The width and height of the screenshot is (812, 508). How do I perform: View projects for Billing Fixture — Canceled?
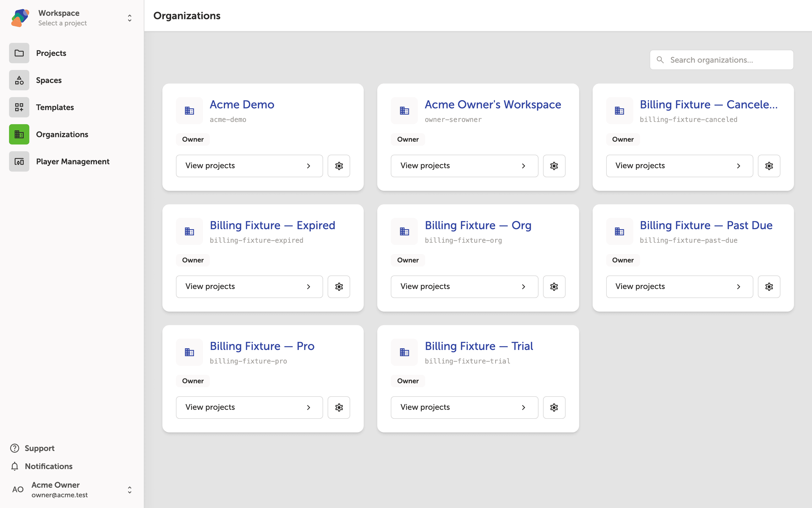click(x=679, y=166)
